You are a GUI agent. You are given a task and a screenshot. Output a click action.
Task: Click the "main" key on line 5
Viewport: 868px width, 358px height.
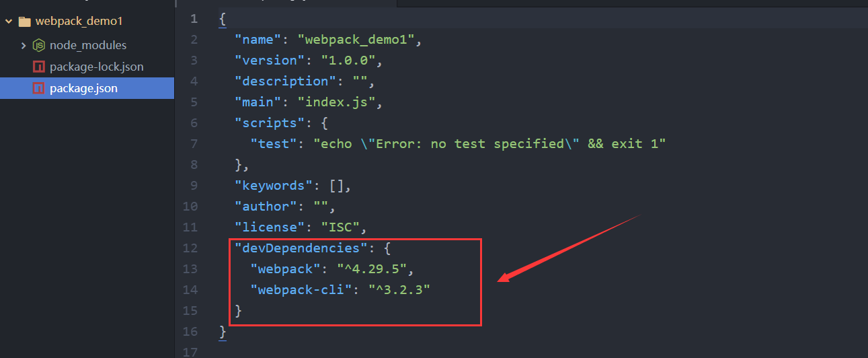[258, 102]
